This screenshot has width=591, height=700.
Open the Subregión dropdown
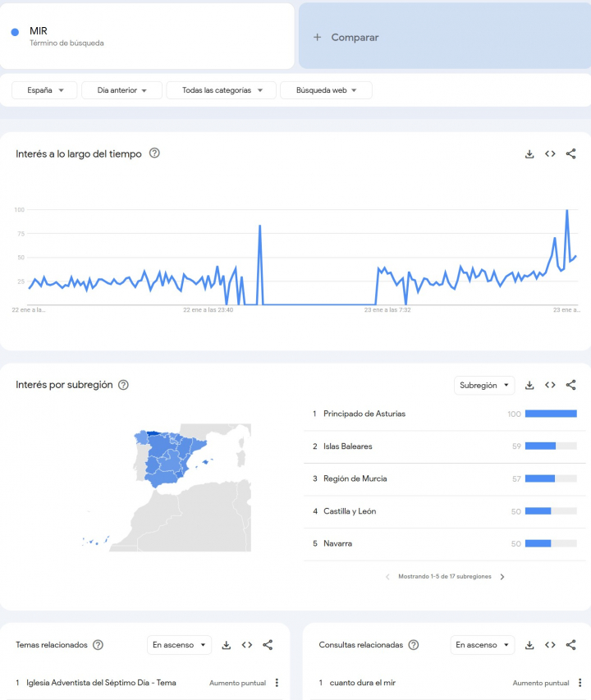coord(484,385)
